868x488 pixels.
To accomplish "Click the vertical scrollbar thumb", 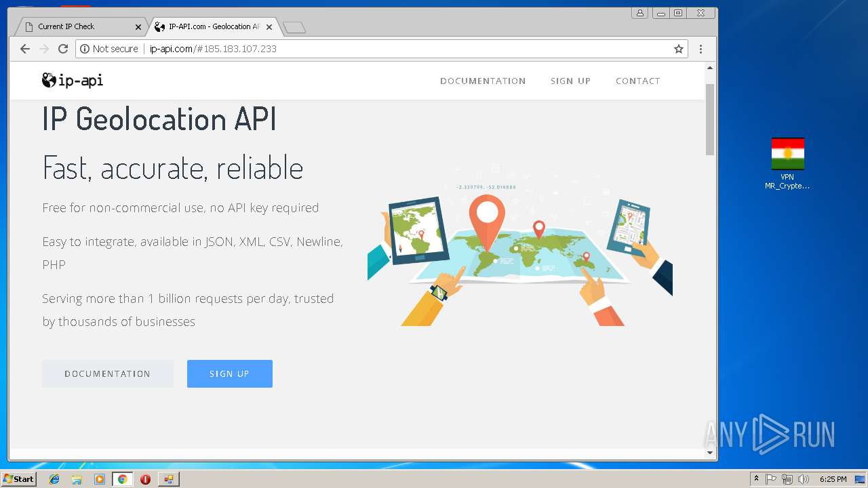I will 710,119.
